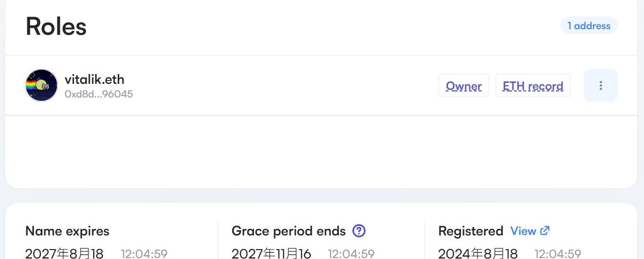The height and width of the screenshot is (259, 644).
Task: Select the Owner role tag
Action: [464, 86]
